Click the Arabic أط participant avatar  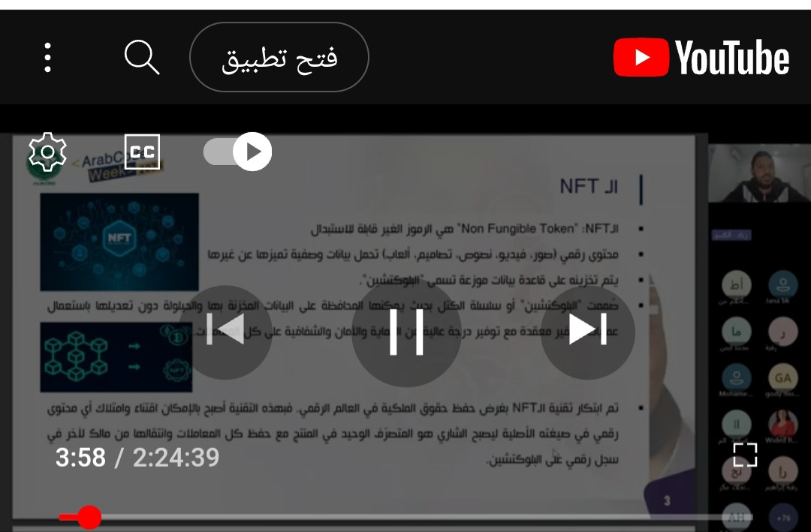(736, 284)
